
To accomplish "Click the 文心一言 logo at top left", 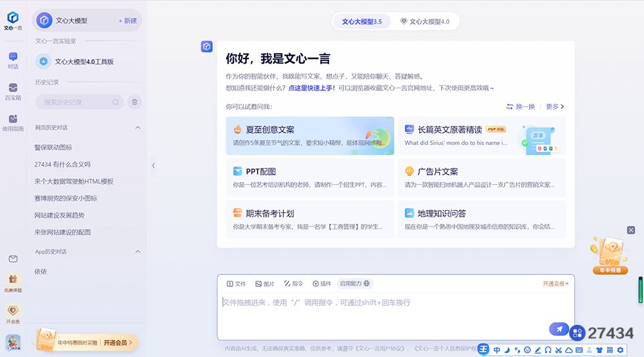I will pos(12,20).
